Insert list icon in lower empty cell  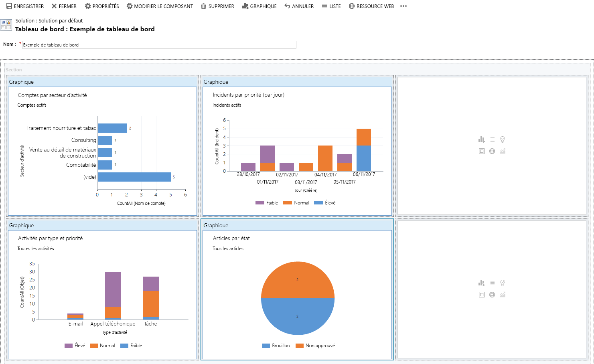(x=492, y=283)
